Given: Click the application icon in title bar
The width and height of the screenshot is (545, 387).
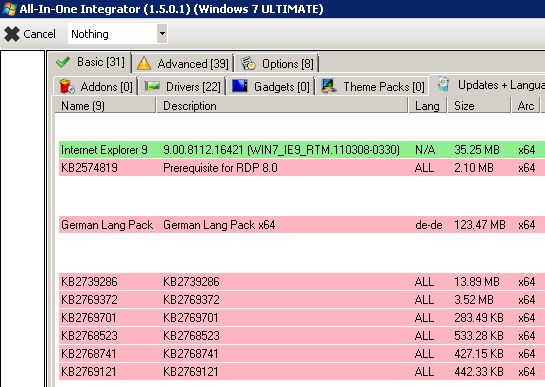Looking at the screenshot, I should point(9,9).
